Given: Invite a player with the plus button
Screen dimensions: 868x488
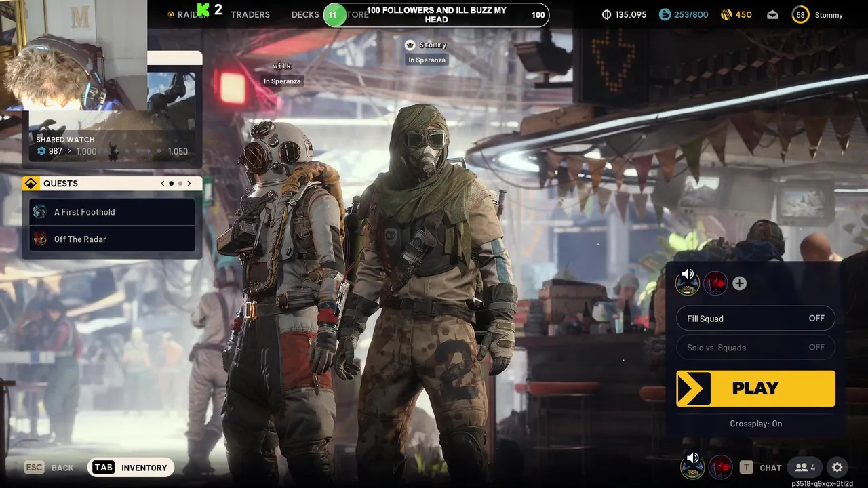Looking at the screenshot, I should (739, 283).
